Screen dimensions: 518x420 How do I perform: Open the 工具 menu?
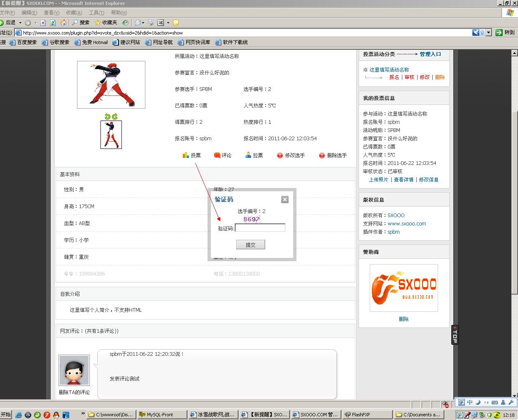point(96,13)
